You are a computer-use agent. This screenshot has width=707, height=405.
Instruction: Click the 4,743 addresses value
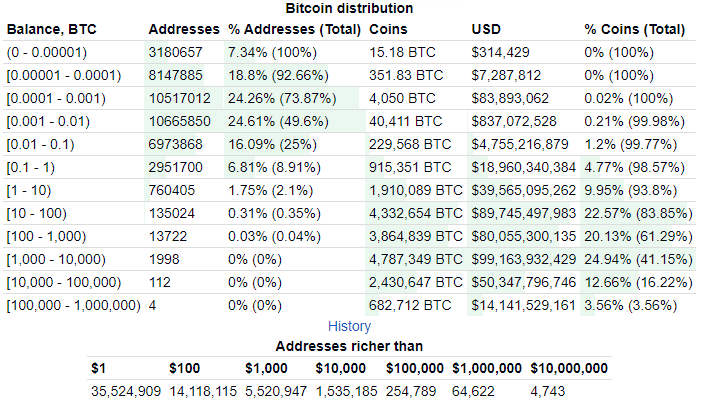coord(550,391)
